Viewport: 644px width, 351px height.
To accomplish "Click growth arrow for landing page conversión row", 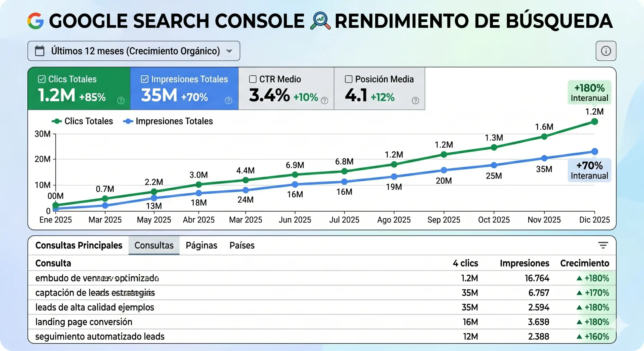I will coord(579,322).
